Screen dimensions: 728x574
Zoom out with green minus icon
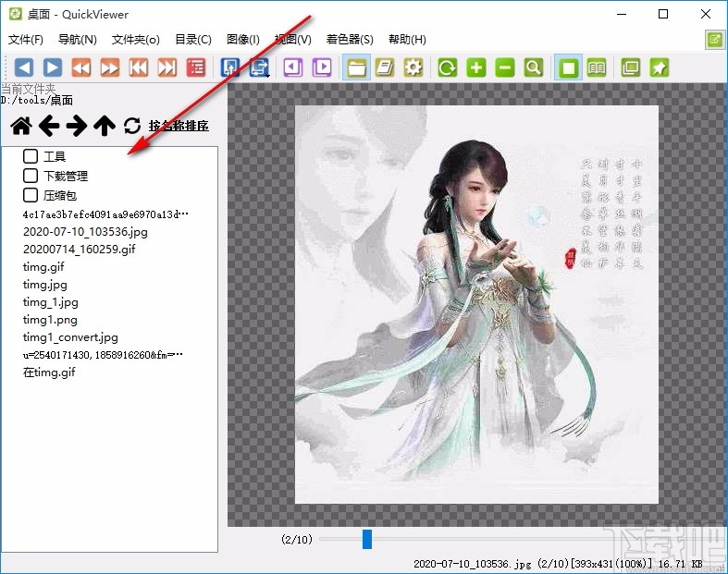coord(505,67)
